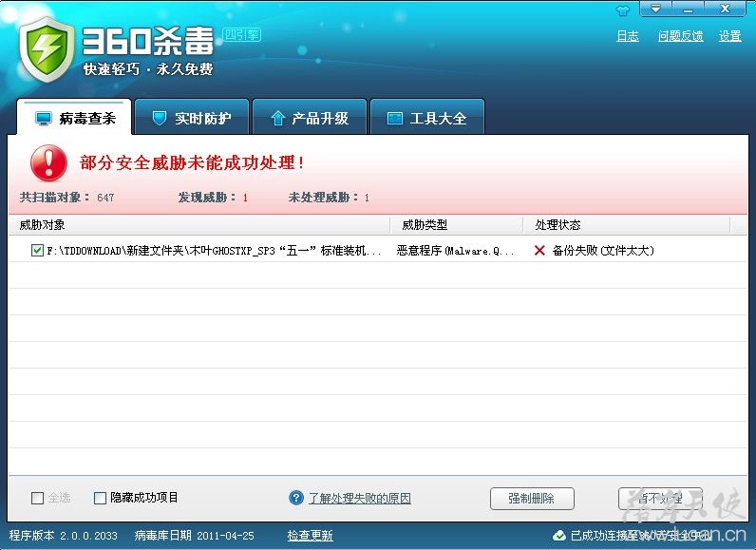Click the 检查更新 check update link
Viewport: 756px width, 550px height.
tap(310, 536)
